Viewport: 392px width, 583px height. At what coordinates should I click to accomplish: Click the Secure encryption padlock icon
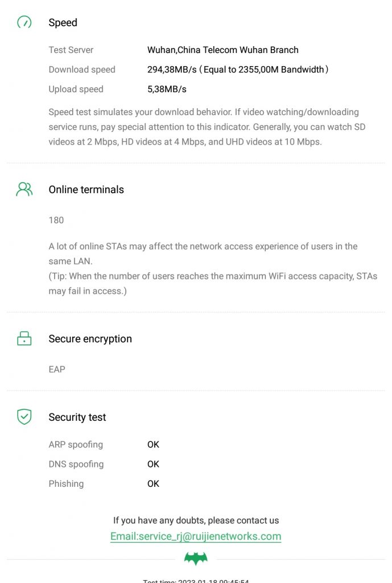click(24, 339)
